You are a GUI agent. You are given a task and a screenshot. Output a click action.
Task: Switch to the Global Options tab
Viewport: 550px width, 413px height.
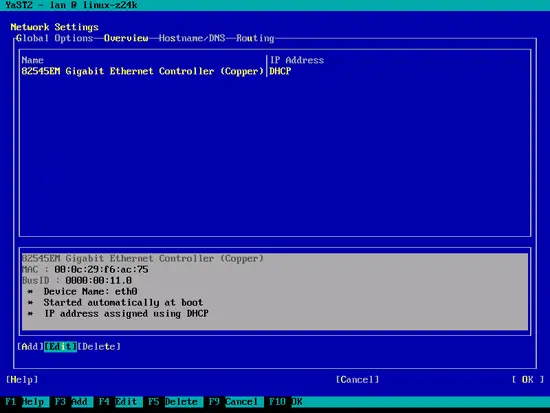(x=54, y=38)
